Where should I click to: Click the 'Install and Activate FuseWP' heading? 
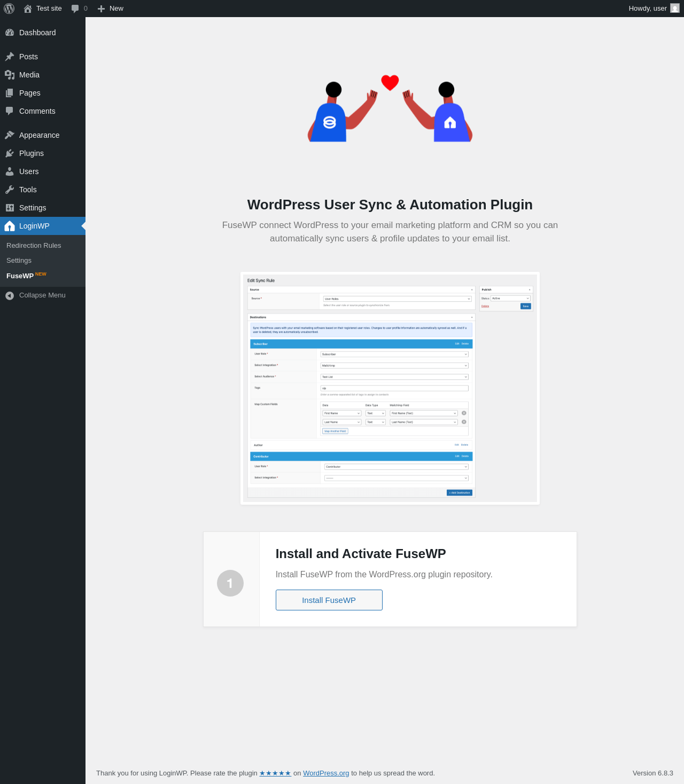pyautogui.click(x=361, y=554)
